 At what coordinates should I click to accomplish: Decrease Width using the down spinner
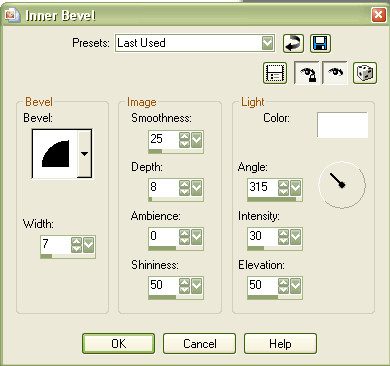coord(77,249)
